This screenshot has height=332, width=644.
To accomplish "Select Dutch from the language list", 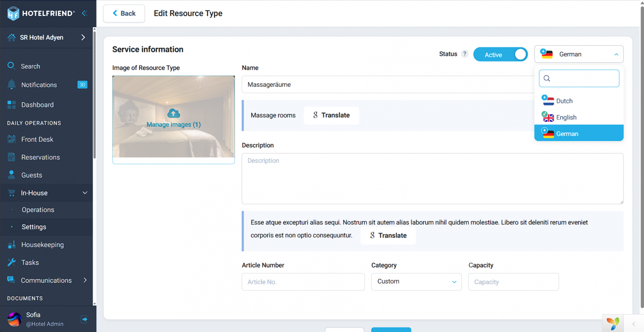I will [579, 101].
